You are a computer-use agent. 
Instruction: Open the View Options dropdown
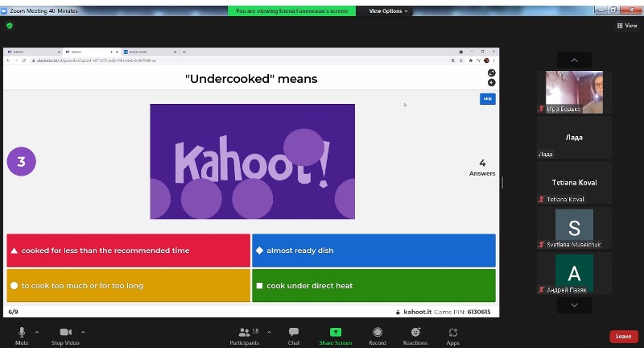click(388, 11)
